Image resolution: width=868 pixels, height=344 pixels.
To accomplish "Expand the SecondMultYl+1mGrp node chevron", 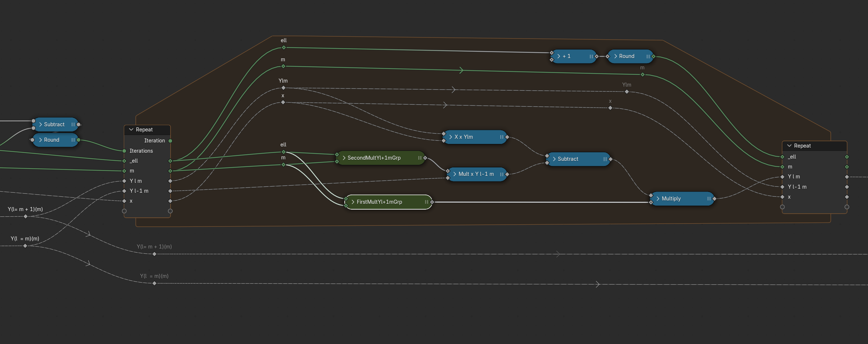I will [x=344, y=158].
